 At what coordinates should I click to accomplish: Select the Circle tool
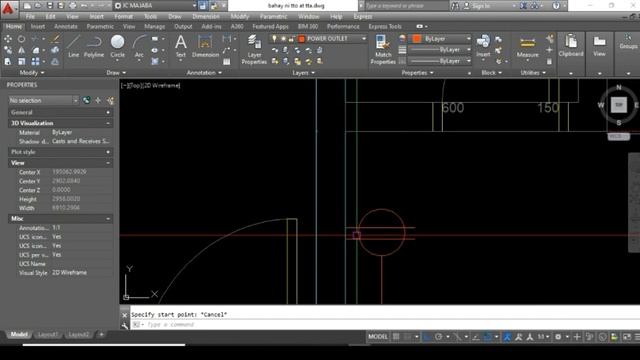118,46
